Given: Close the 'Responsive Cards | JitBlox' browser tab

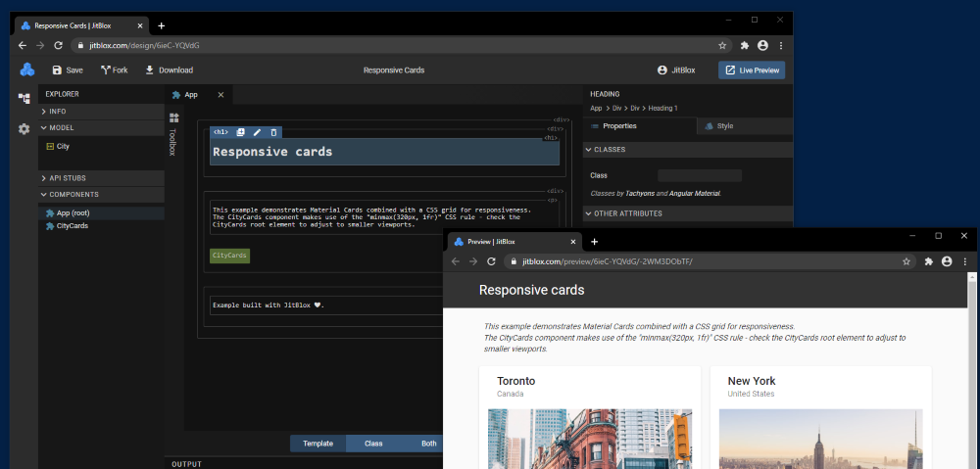Looking at the screenshot, I should tap(140, 26).
